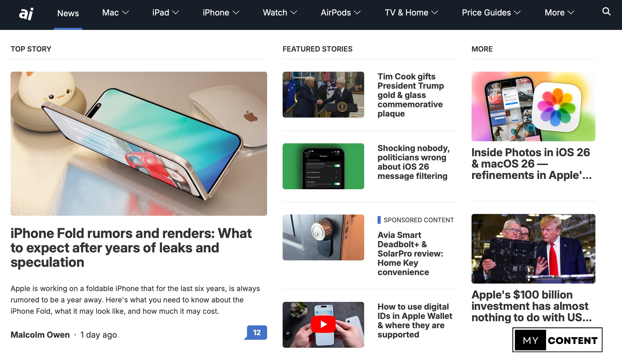622x364 pixels.
Task: Open the Price Guides dropdown
Action: click(491, 13)
